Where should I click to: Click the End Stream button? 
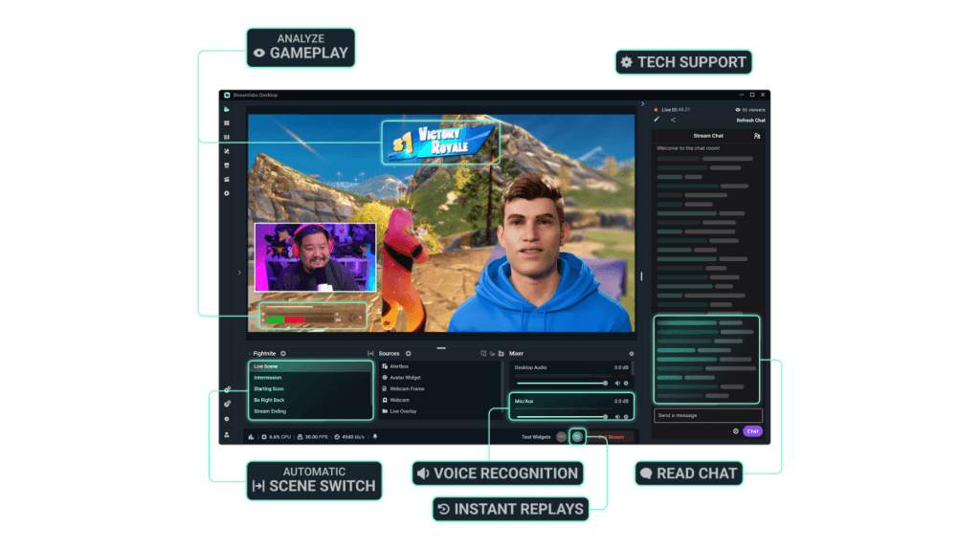[x=611, y=436]
